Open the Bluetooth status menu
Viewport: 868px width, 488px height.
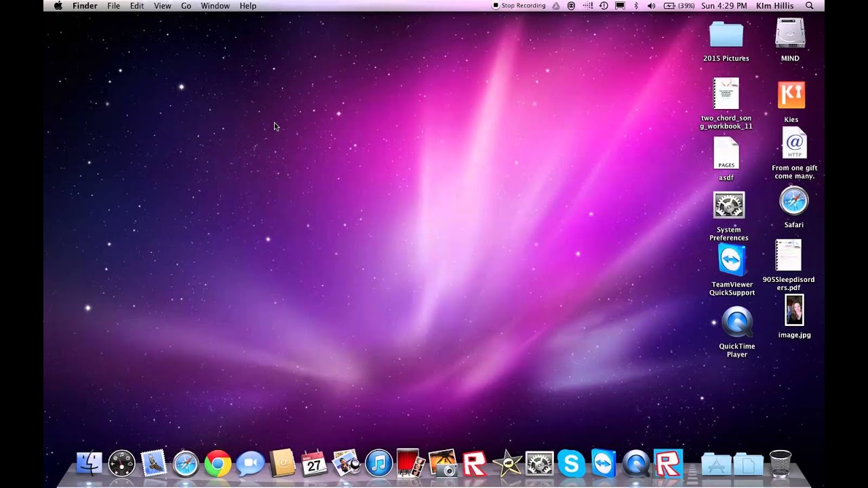coord(635,5)
